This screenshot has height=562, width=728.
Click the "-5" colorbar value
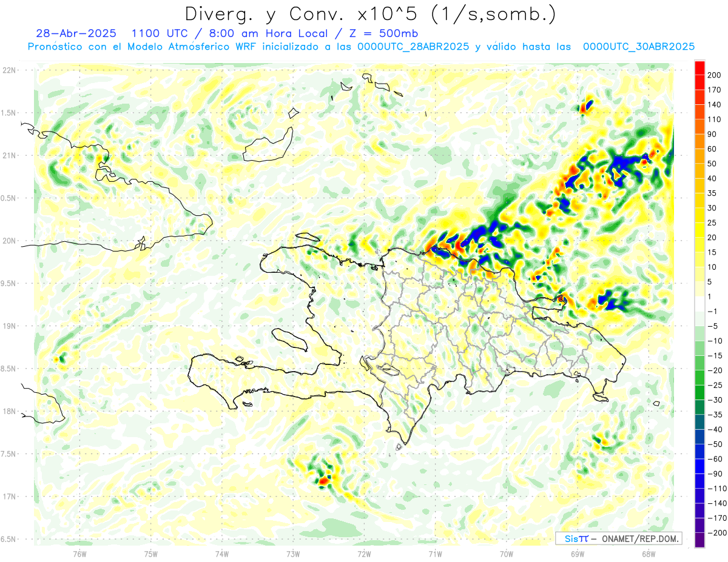(x=713, y=326)
